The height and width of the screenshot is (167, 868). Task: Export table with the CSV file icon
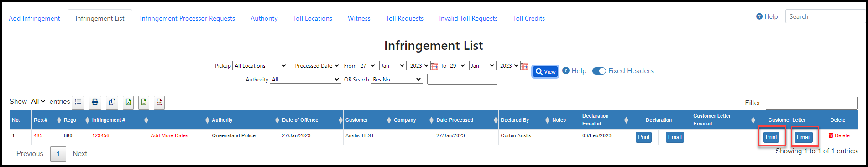click(144, 102)
